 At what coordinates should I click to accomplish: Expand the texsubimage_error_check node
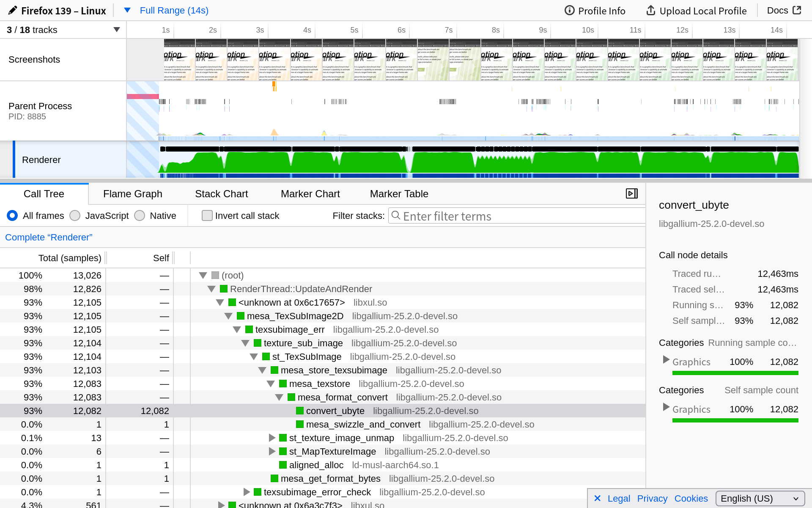[x=247, y=492]
